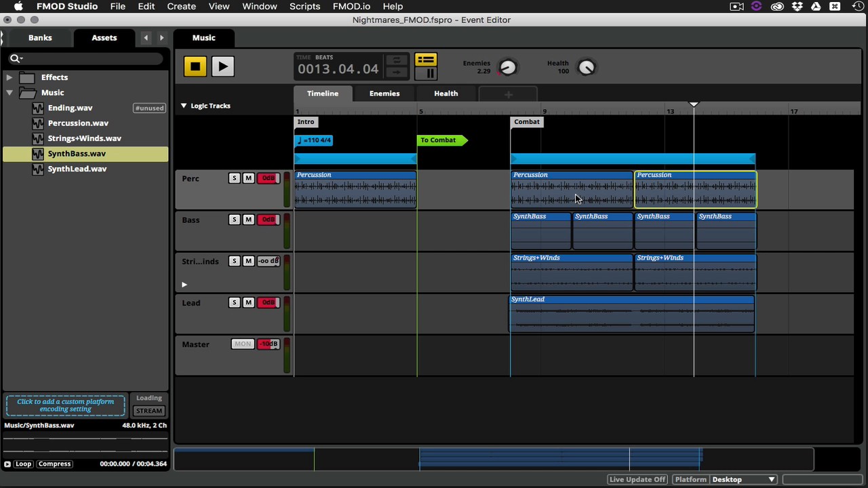Click the Play button in transport
The width and height of the screenshot is (868, 488).
(x=222, y=66)
